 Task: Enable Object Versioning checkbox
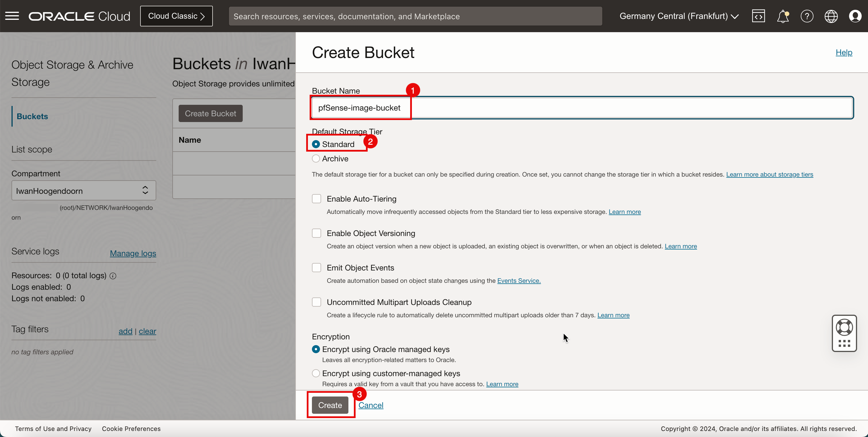[317, 233]
